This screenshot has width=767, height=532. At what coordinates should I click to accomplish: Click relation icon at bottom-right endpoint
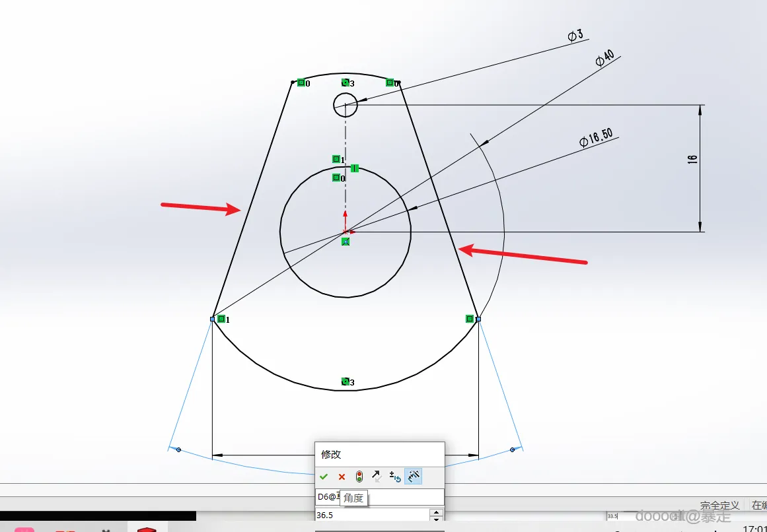click(470, 319)
